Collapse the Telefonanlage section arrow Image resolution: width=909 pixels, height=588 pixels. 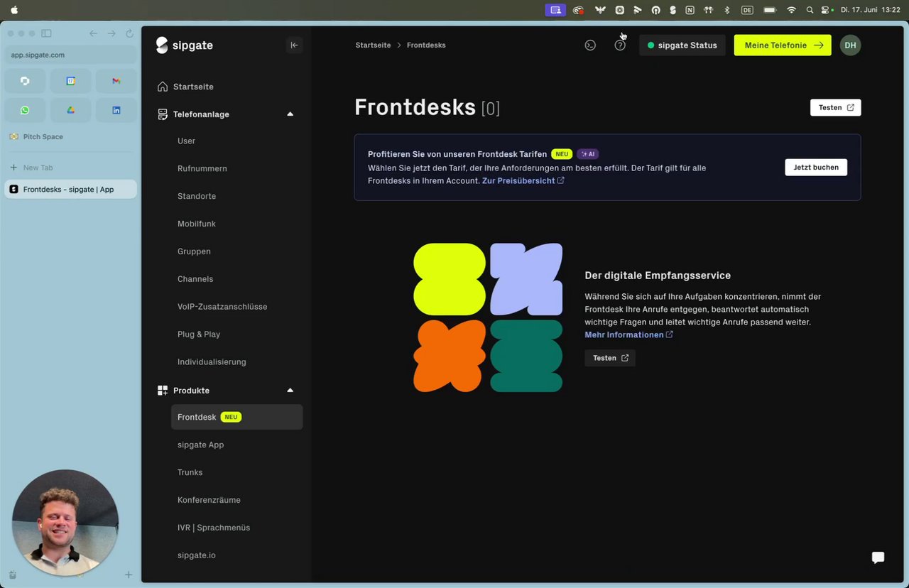coord(290,114)
